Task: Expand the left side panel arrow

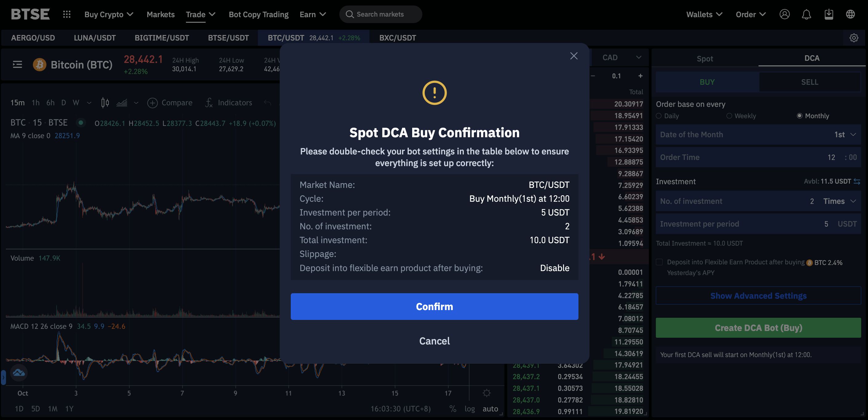Action: point(3,377)
